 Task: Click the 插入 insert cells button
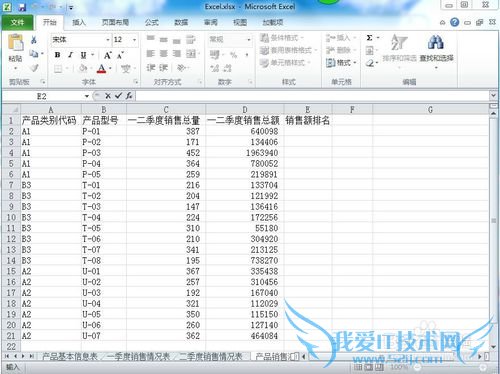pyautogui.click(x=341, y=38)
